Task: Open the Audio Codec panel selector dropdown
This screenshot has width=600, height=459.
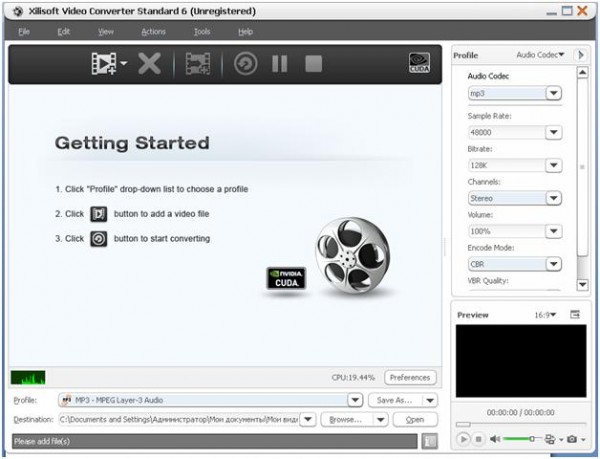Action: tap(540, 55)
